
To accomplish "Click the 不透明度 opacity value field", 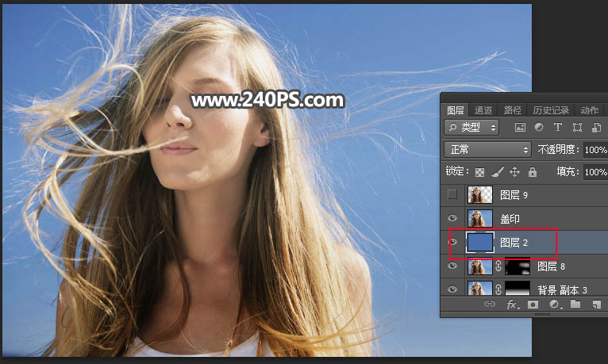I will point(595,150).
